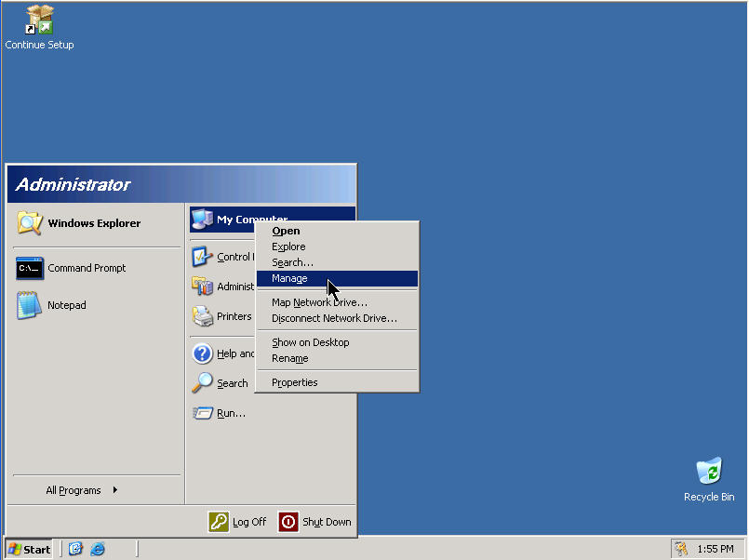Click the Shut Down power icon
The image size is (749, 560).
pos(288,522)
